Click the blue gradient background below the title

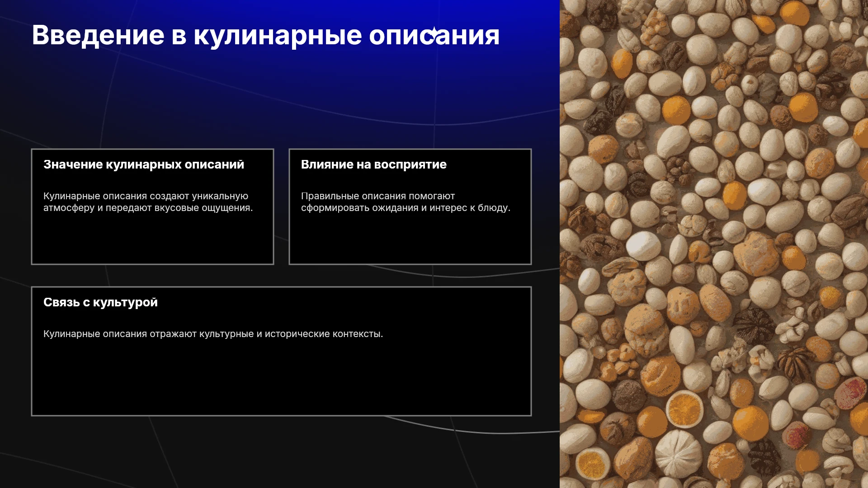coord(271,90)
